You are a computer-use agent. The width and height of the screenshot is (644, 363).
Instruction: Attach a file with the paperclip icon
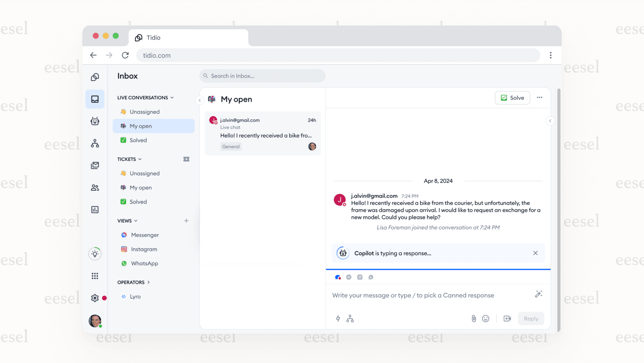[473, 318]
